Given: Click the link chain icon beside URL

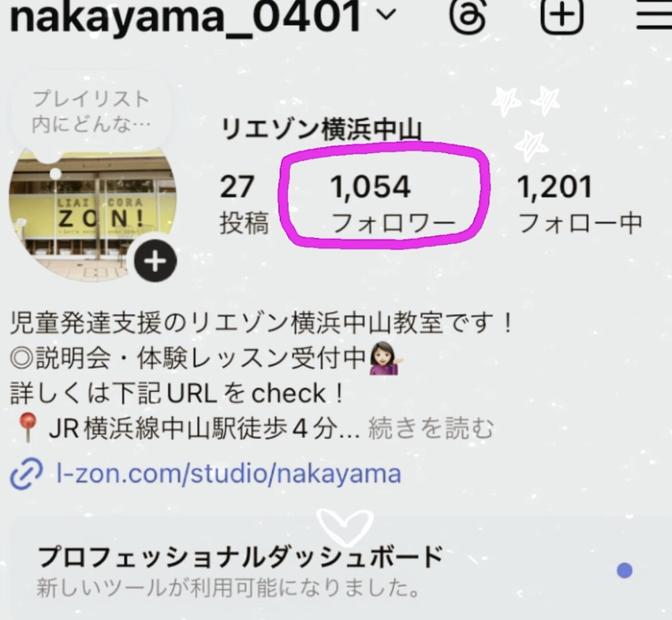Looking at the screenshot, I should coord(26,474).
